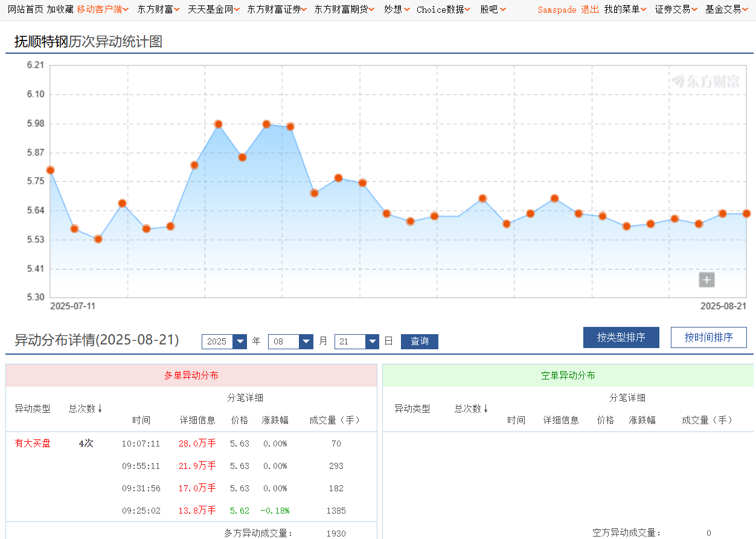Click the plus zoom icon on chart
This screenshot has width=756, height=539.
[707, 280]
